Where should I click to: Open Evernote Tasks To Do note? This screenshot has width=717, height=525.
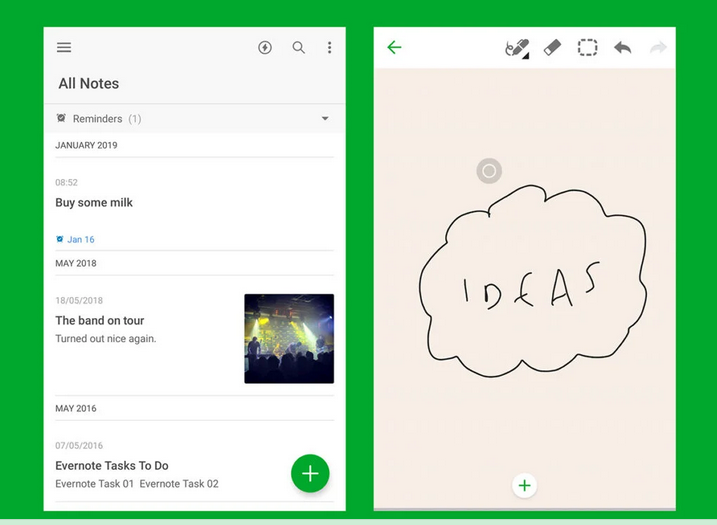point(112,466)
